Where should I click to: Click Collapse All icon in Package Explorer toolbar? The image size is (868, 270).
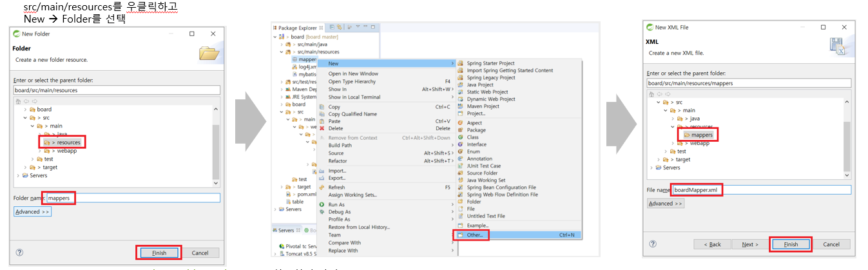tap(332, 28)
